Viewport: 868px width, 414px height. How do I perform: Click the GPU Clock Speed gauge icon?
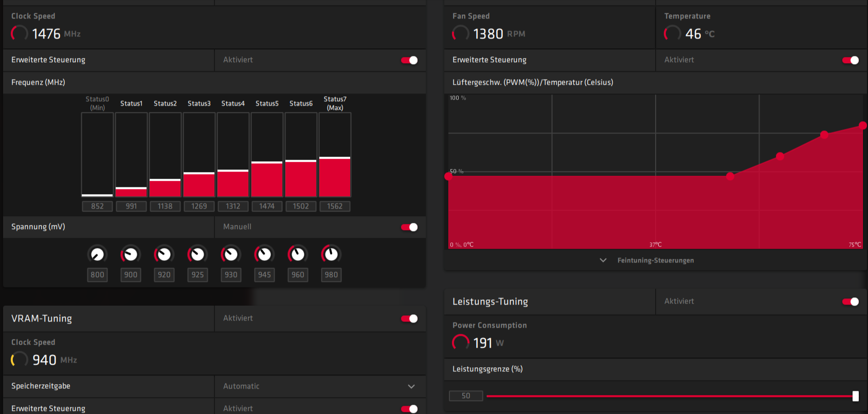[20, 34]
